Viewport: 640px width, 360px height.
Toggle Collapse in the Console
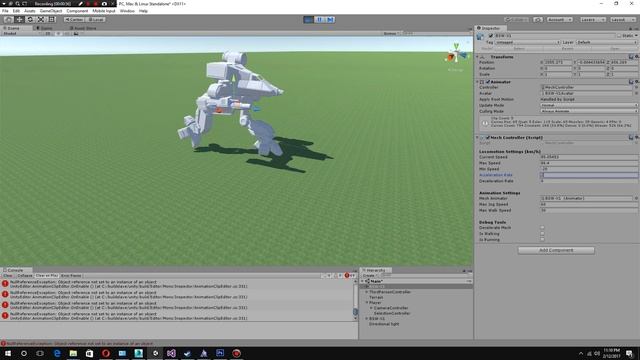(x=25, y=276)
